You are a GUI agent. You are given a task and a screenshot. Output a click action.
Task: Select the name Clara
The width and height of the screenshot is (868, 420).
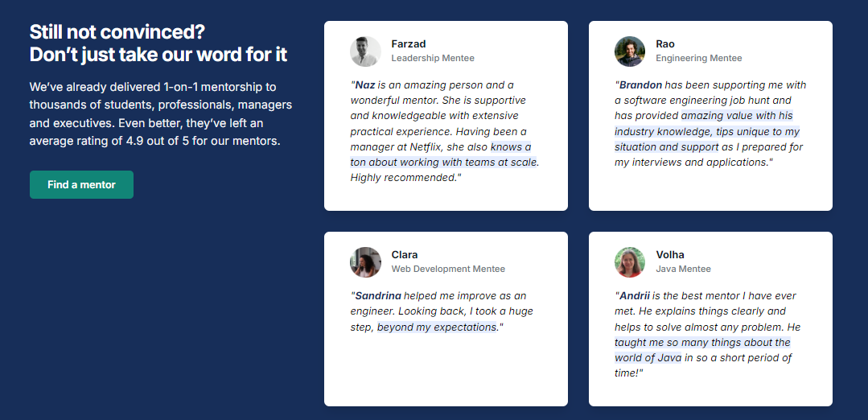(x=405, y=255)
